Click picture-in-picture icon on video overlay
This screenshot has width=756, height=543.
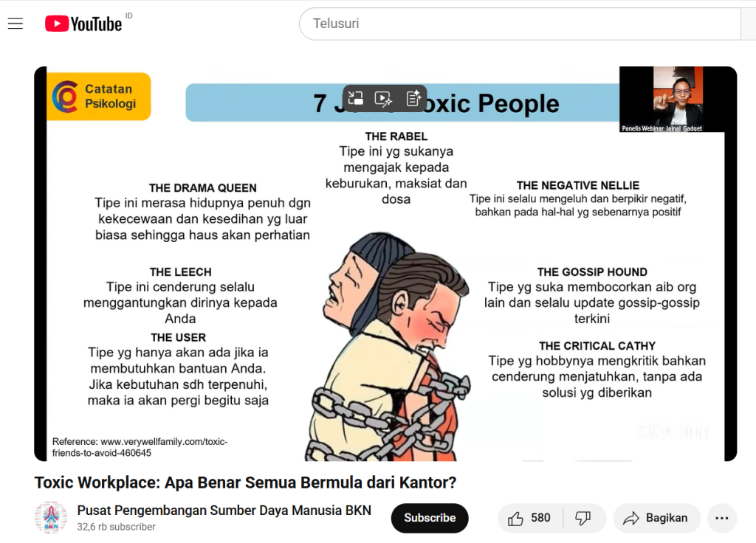[x=356, y=98]
